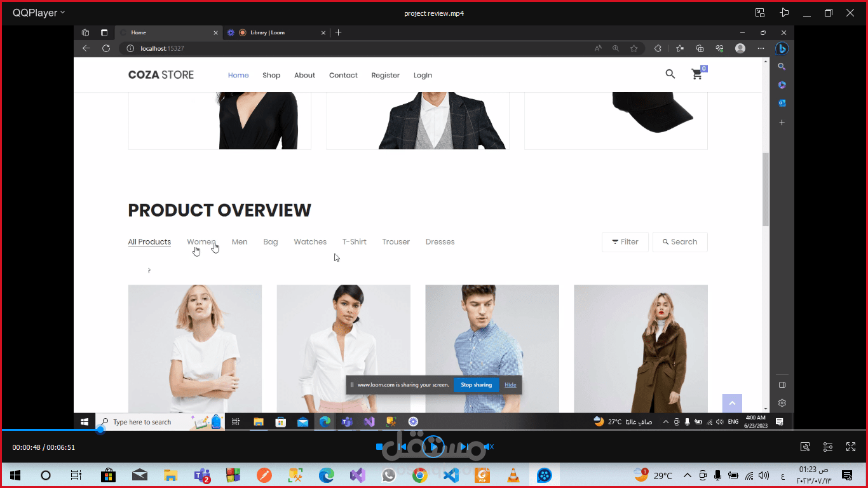Open a new browser tab

[339, 32]
